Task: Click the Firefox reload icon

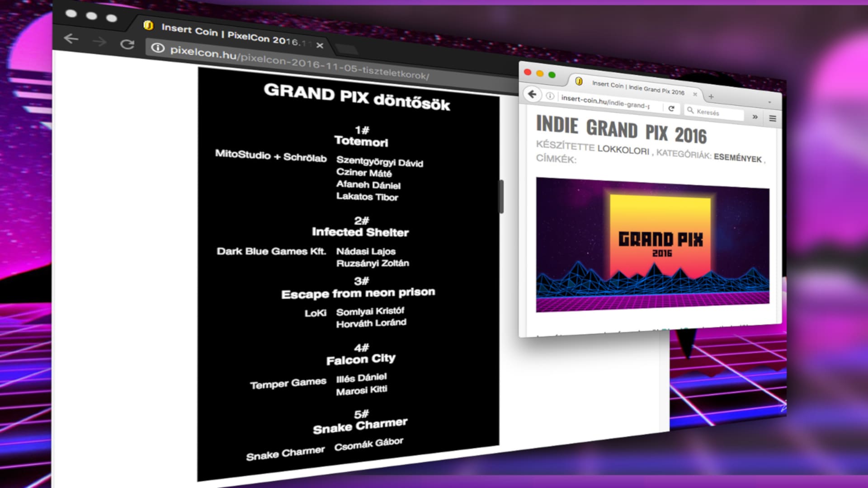Action: coord(671,108)
